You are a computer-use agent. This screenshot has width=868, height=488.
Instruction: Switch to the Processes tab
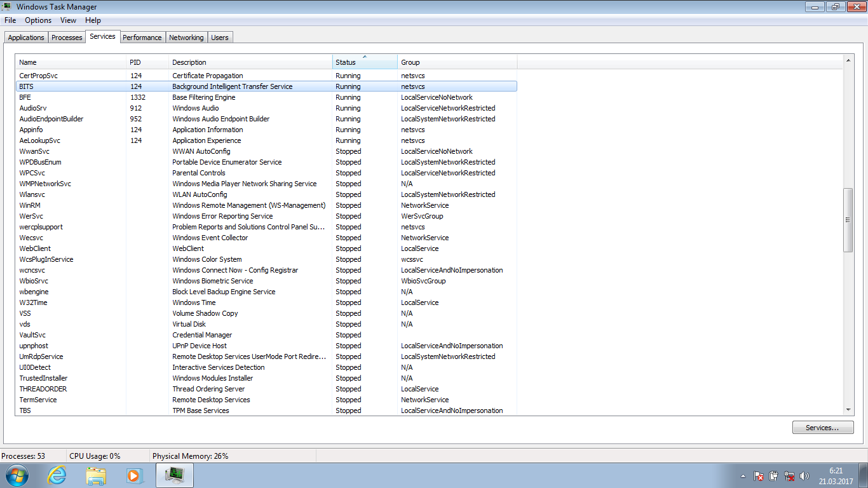tap(67, 37)
